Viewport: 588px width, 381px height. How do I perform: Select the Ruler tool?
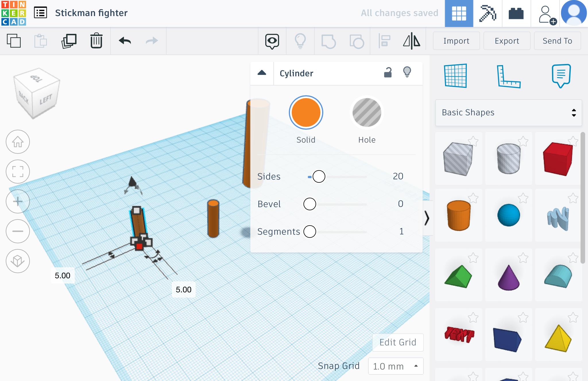click(508, 76)
